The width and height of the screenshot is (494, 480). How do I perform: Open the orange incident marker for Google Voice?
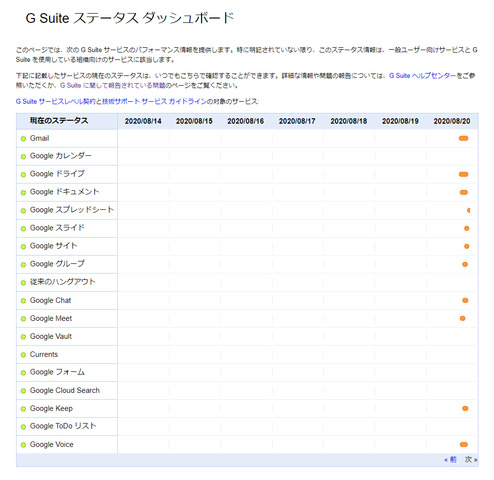tap(464, 444)
